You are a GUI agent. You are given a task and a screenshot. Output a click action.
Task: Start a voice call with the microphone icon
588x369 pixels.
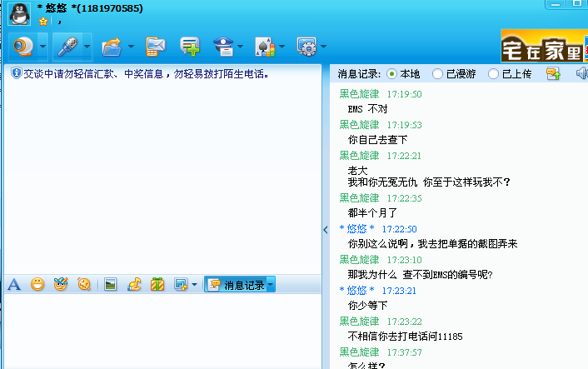67,47
